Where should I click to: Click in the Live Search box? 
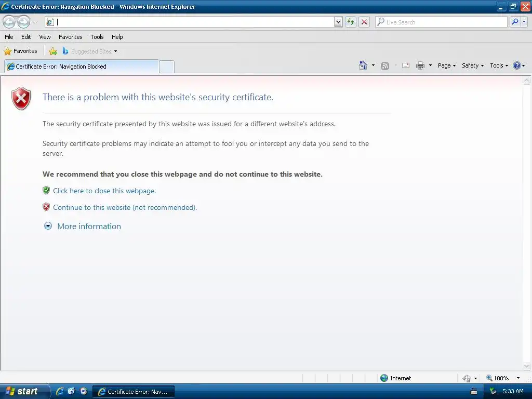[442, 22]
